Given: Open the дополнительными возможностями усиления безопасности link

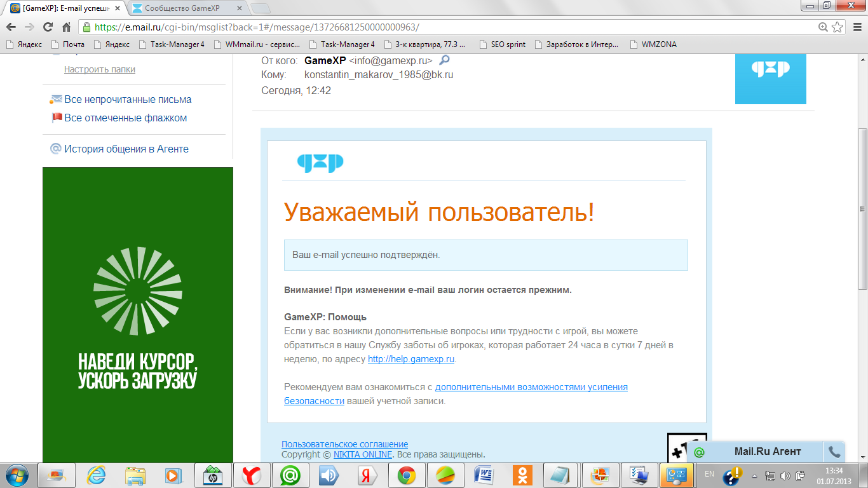Looking at the screenshot, I should pyautogui.click(x=456, y=394).
